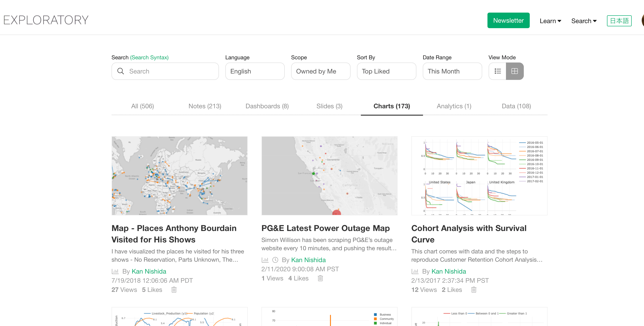This screenshot has width=644, height=326.
Task: Click the magnifier icon in search box
Action: [121, 71]
